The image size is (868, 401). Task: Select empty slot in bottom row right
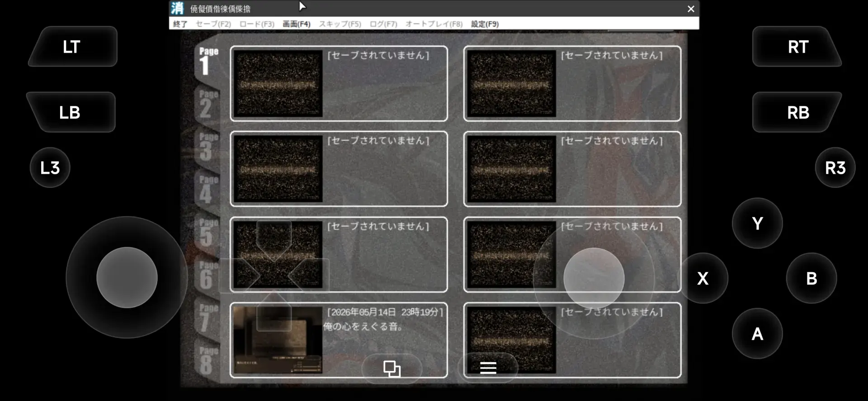coord(572,340)
